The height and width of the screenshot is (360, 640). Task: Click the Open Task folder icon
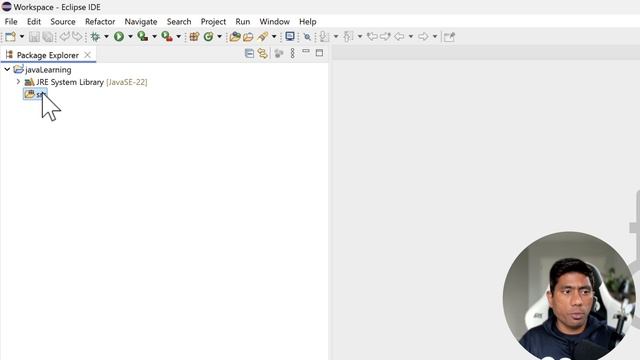(x=248, y=37)
